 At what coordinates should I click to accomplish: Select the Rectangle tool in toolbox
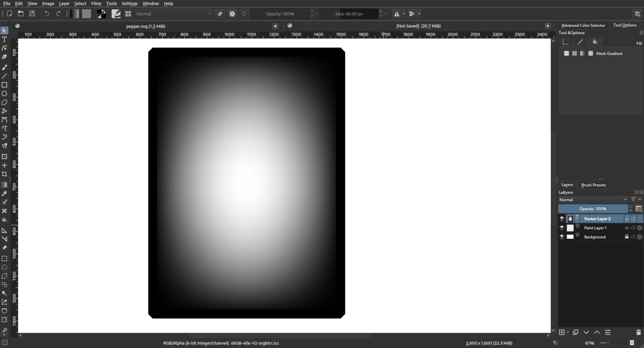pos(4,85)
